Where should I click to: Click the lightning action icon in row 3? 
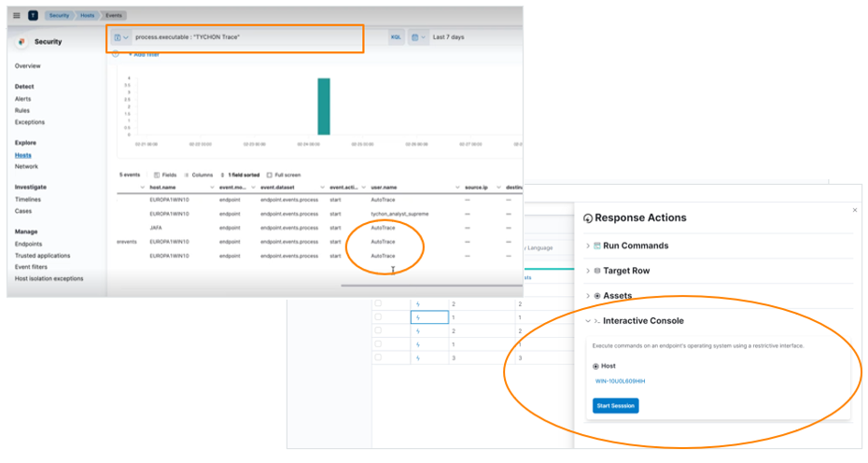418,330
